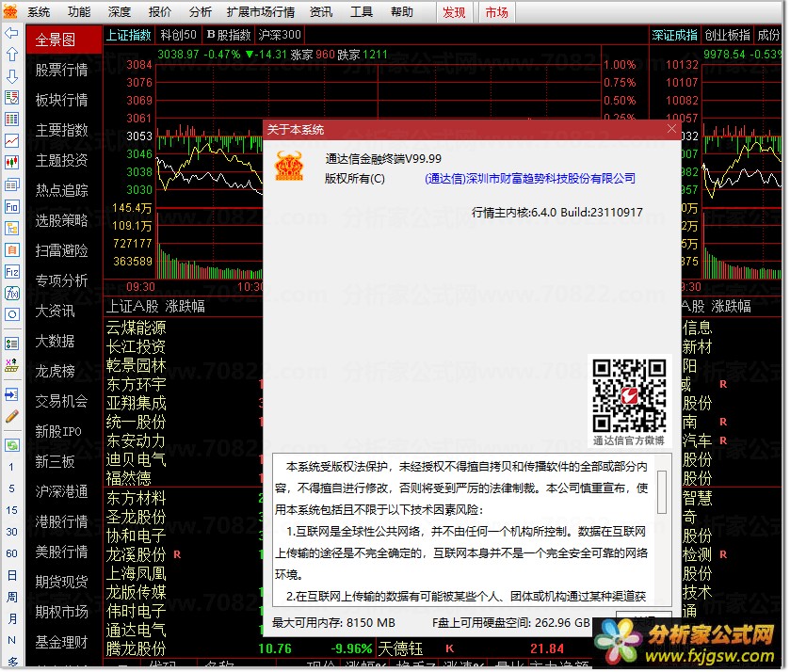This screenshot has height=672, width=790.
Task: Open the 分析 menu
Action: tap(200, 11)
